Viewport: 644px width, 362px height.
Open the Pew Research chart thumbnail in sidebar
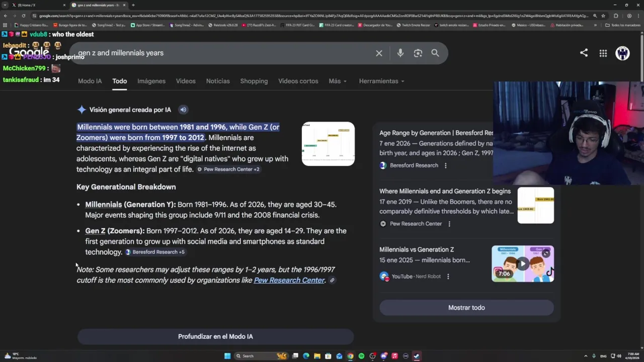pos(536,205)
